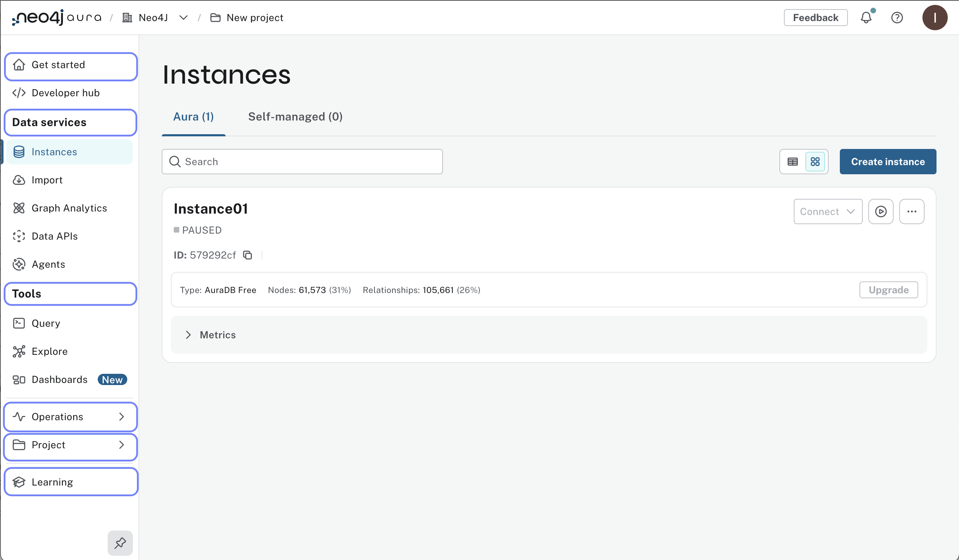Go to Data APIs in the sidebar

54,236
